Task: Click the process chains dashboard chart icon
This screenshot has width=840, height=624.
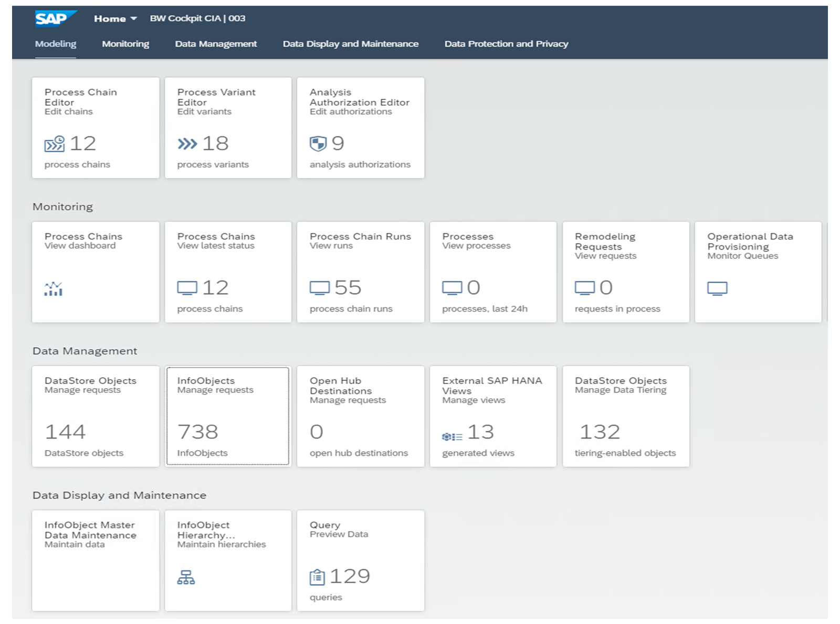Action: click(x=54, y=288)
